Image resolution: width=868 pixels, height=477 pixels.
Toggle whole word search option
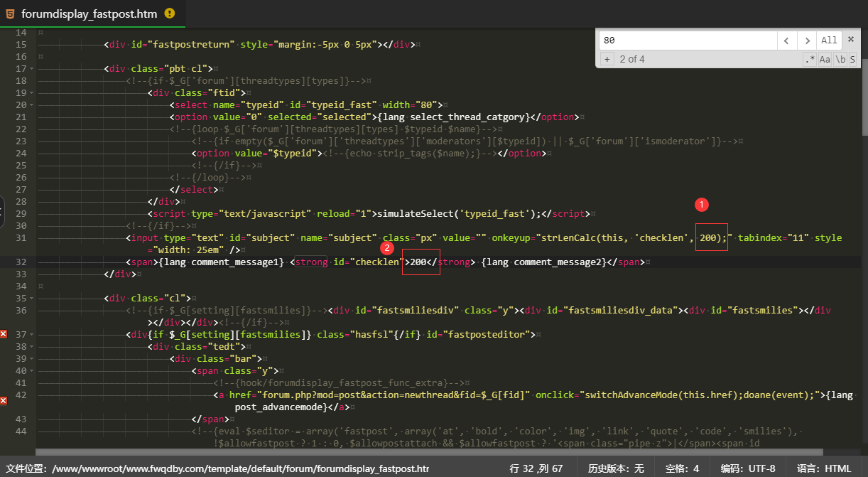tap(840, 60)
